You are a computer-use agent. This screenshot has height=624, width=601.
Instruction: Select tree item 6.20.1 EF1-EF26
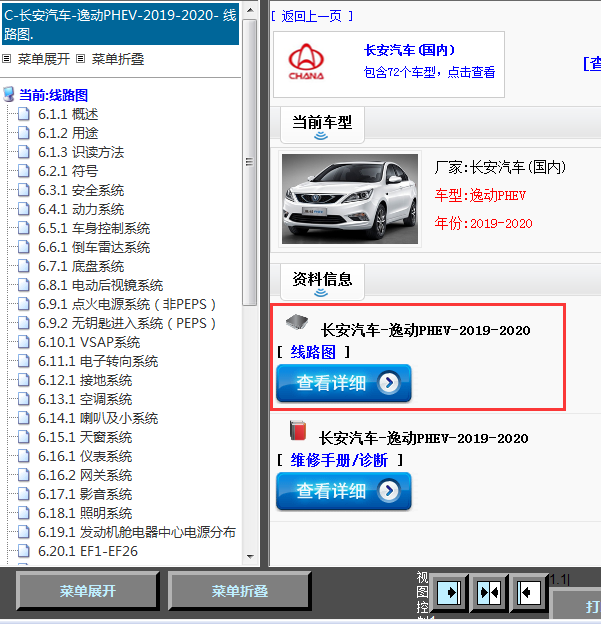[88, 551]
